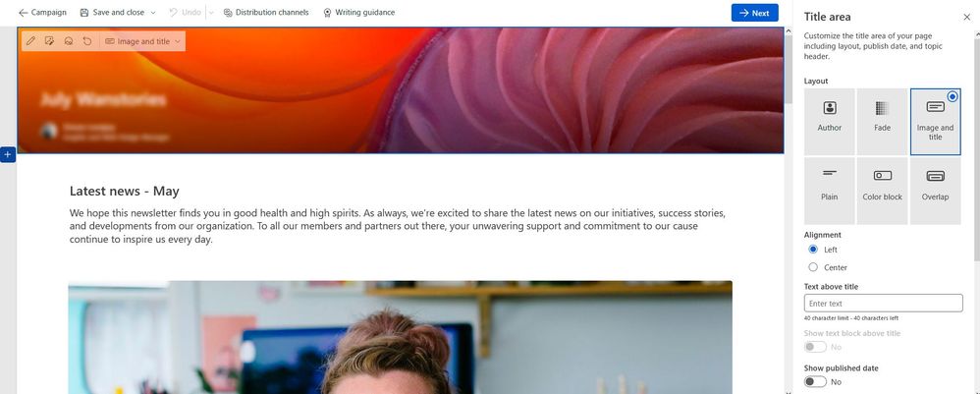Click the reset icon in banner toolbar
Image resolution: width=980 pixels, height=394 pixels.
tap(87, 41)
